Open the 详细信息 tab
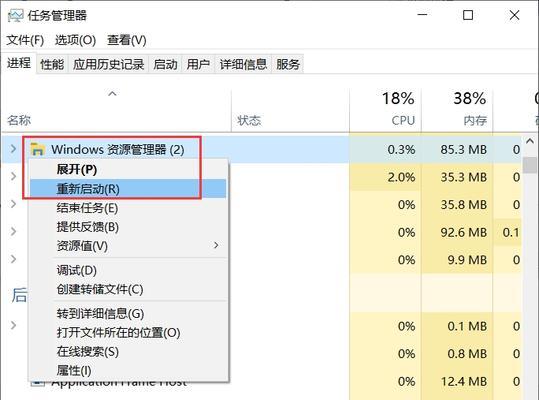 [243, 64]
